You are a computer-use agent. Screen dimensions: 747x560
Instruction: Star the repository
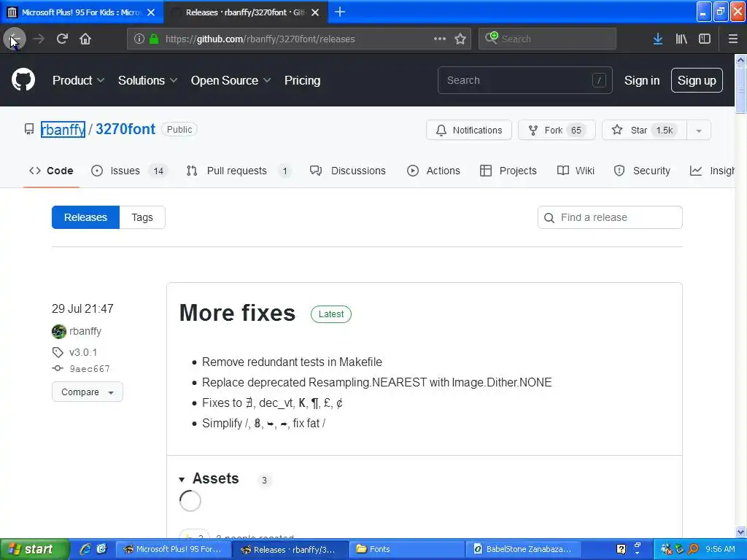644,130
